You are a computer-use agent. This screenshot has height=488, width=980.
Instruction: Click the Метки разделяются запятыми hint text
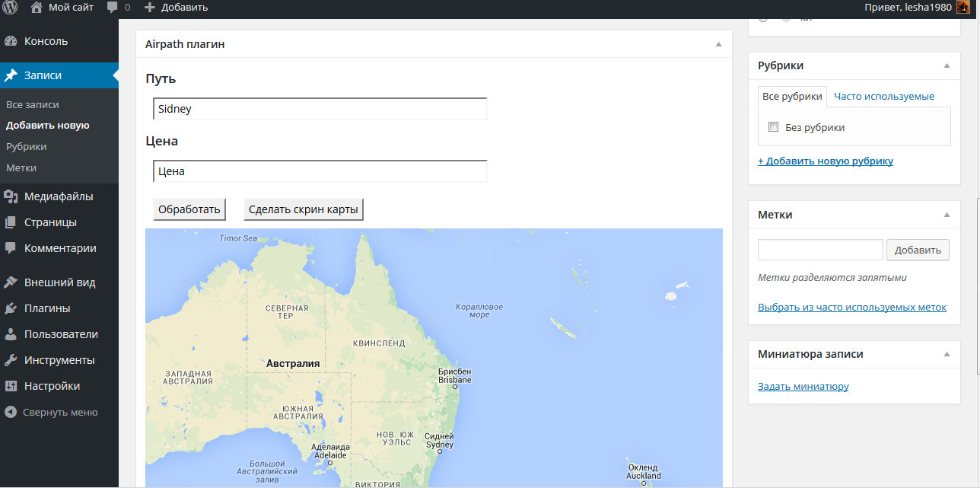[x=832, y=278]
